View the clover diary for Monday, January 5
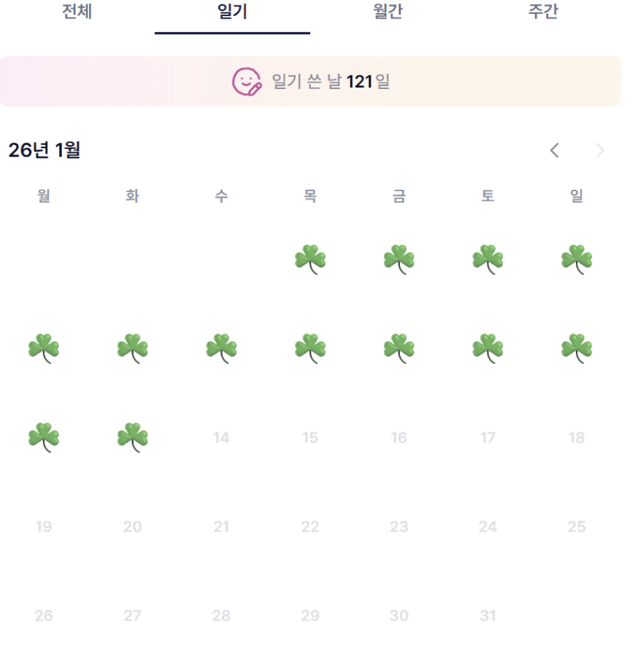 [44, 348]
